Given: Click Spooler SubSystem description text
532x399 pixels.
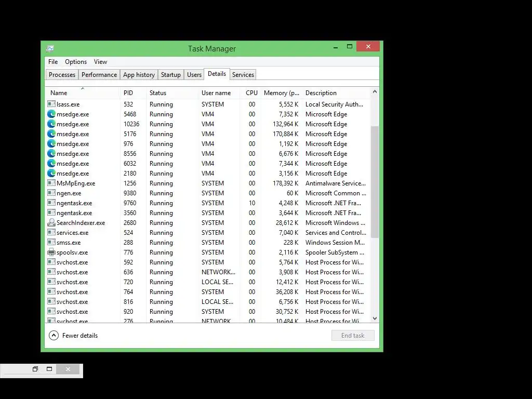Looking at the screenshot, I should click(x=335, y=252).
